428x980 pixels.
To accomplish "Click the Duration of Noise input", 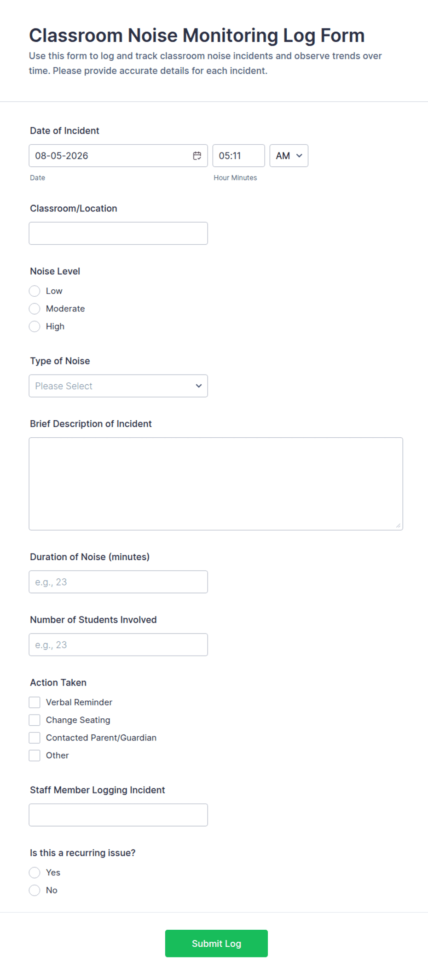I will (118, 582).
